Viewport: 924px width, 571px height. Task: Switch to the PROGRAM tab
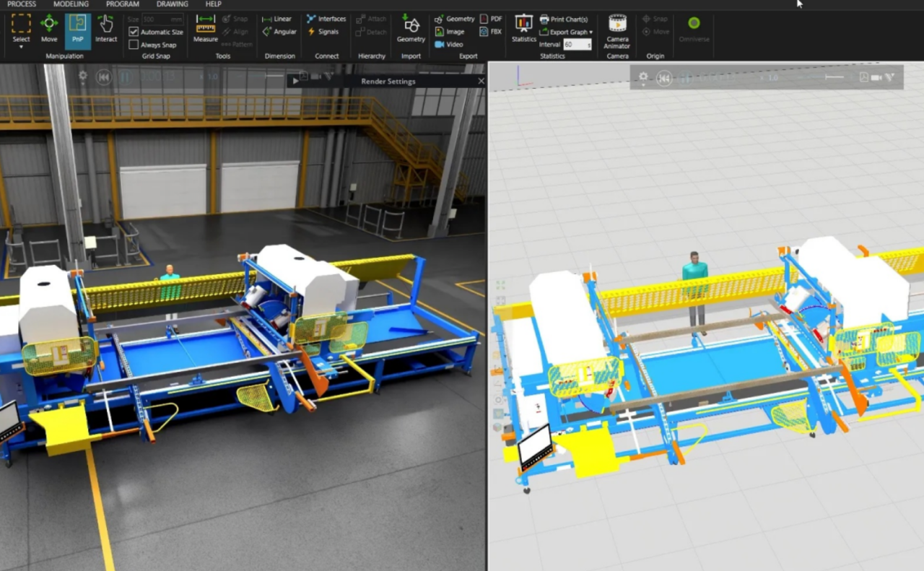click(x=122, y=4)
